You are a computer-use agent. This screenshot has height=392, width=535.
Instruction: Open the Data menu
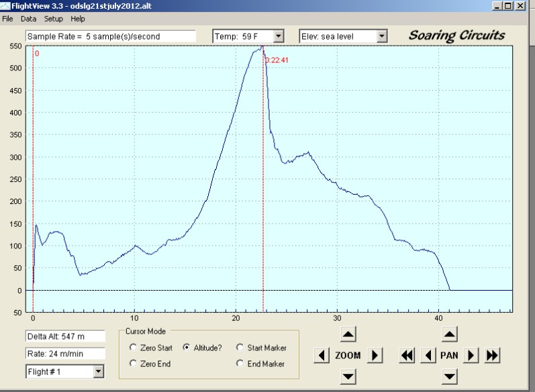(x=28, y=19)
